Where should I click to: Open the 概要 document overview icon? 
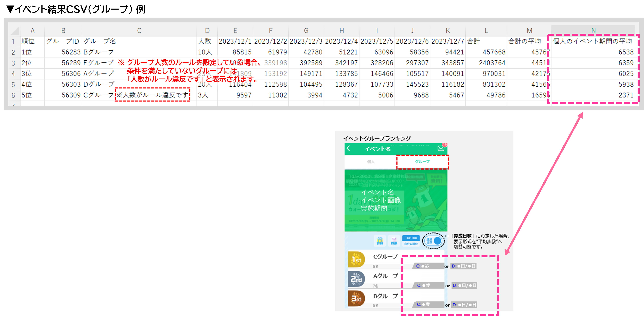pyautogui.click(x=394, y=241)
